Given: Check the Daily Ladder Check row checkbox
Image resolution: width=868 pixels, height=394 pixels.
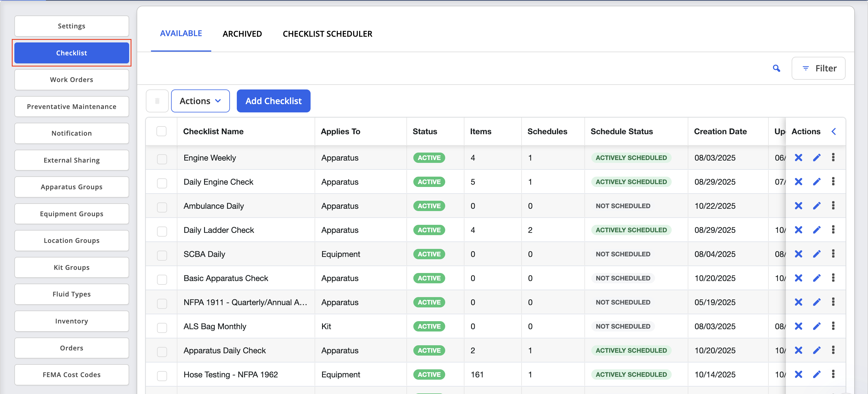Looking at the screenshot, I should tap(162, 231).
